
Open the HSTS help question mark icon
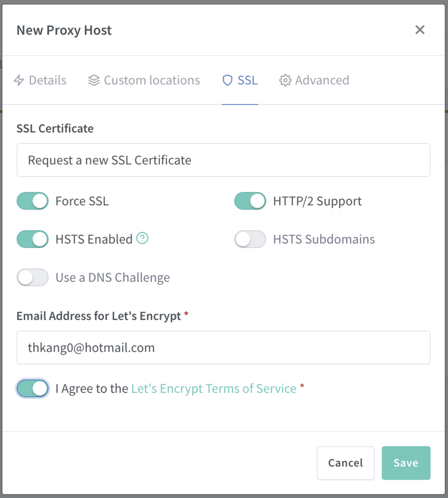pyautogui.click(x=142, y=238)
